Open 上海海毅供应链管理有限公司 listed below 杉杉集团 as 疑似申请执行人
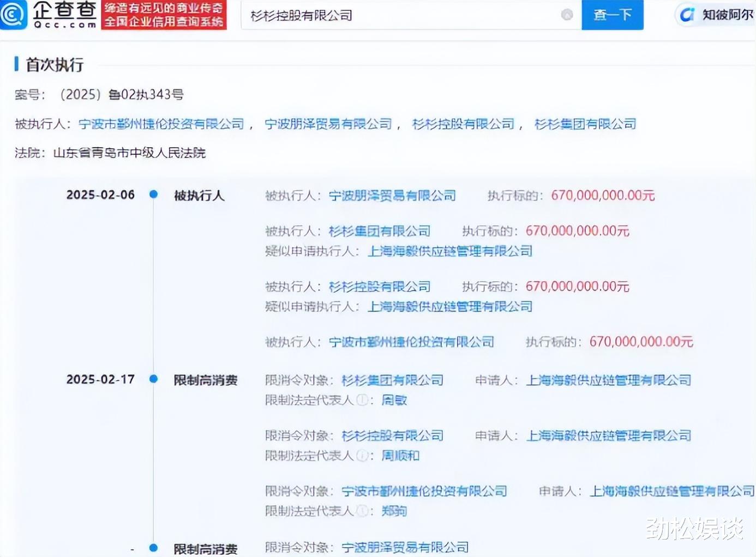 coord(450,251)
